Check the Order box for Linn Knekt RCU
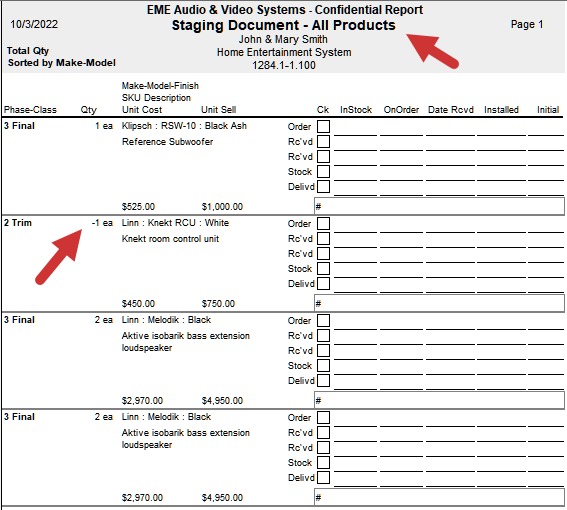 click(x=323, y=224)
